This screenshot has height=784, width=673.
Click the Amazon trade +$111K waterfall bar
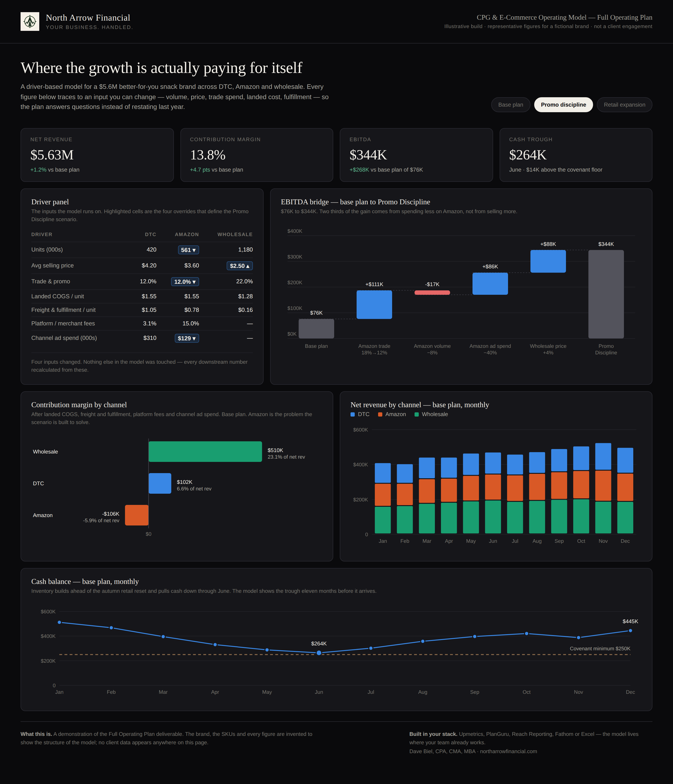pyautogui.click(x=374, y=305)
